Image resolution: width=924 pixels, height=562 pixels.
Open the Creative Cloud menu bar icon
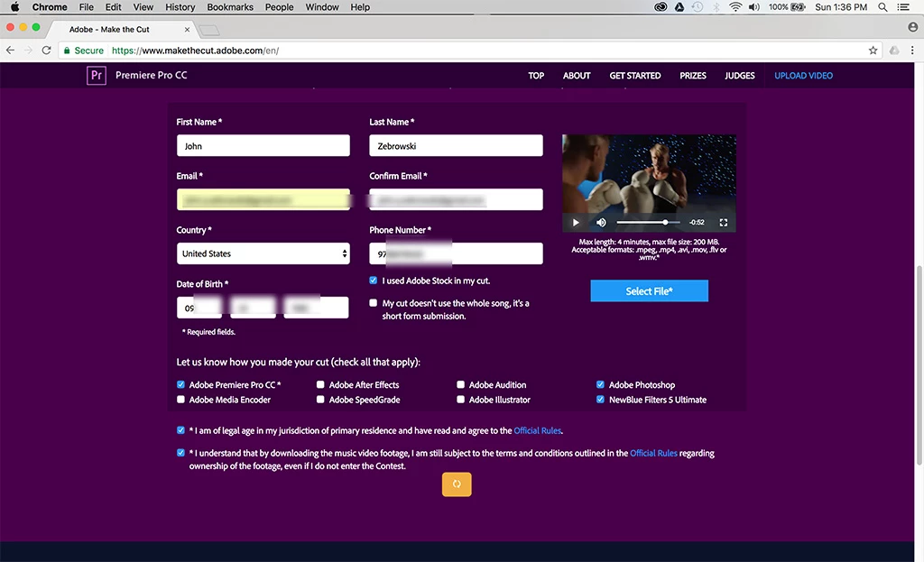tap(661, 7)
